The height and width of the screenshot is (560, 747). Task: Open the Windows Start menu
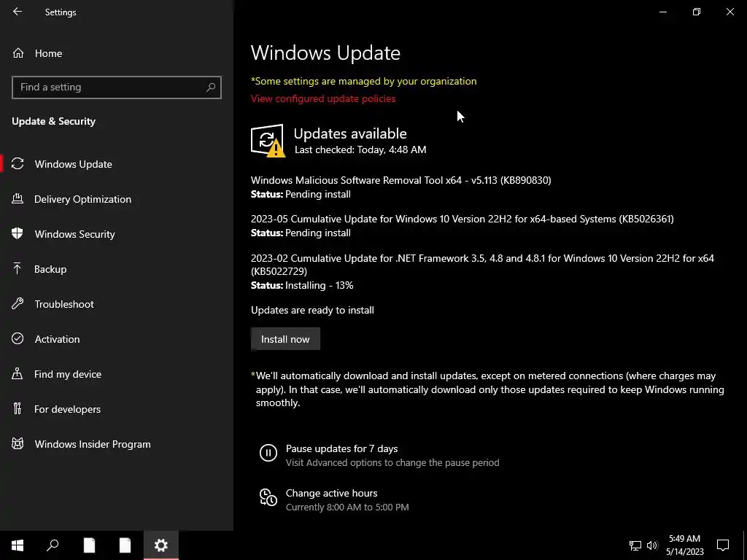[18, 545]
